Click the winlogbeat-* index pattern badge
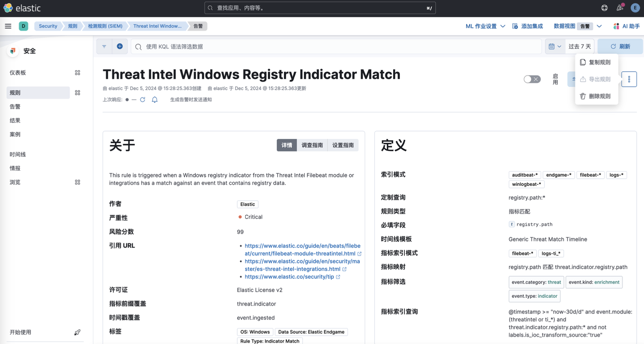The height and width of the screenshot is (344, 644). [526, 184]
